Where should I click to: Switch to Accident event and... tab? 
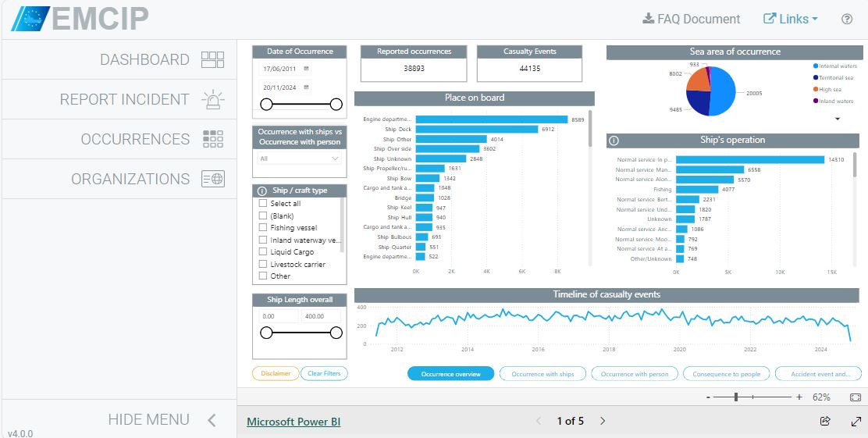pos(818,374)
